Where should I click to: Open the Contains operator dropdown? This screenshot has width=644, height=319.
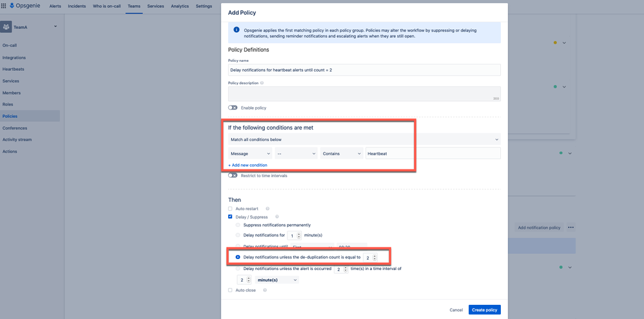(x=342, y=153)
